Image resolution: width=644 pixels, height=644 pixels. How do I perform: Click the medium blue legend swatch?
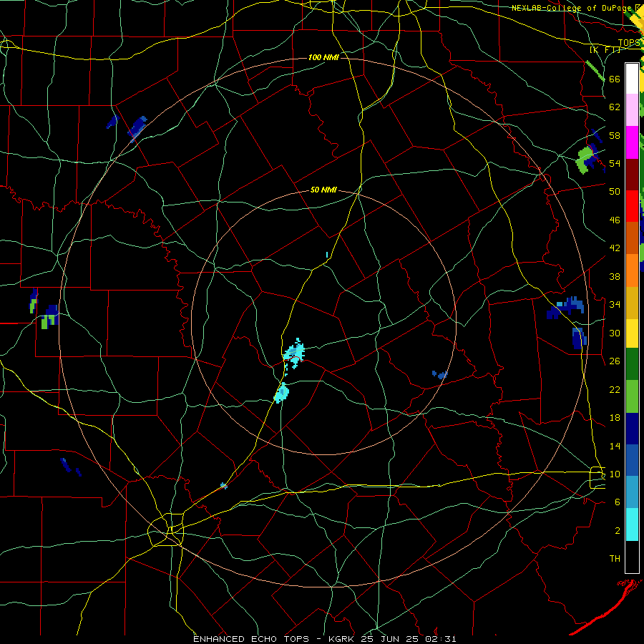[632, 460]
